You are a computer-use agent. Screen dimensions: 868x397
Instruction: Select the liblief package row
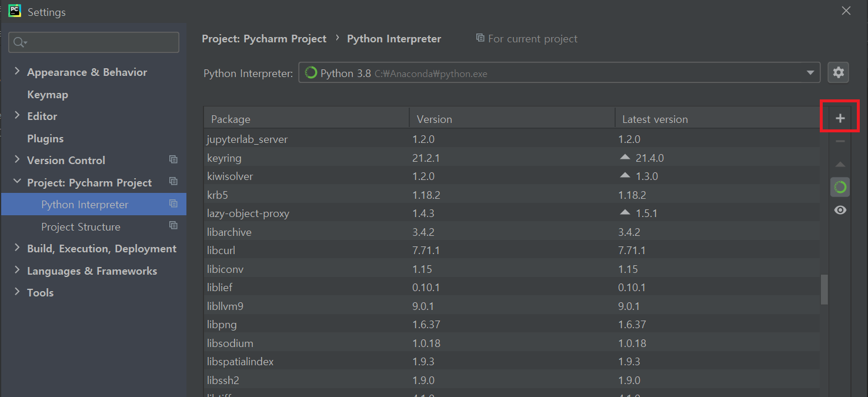click(x=512, y=287)
